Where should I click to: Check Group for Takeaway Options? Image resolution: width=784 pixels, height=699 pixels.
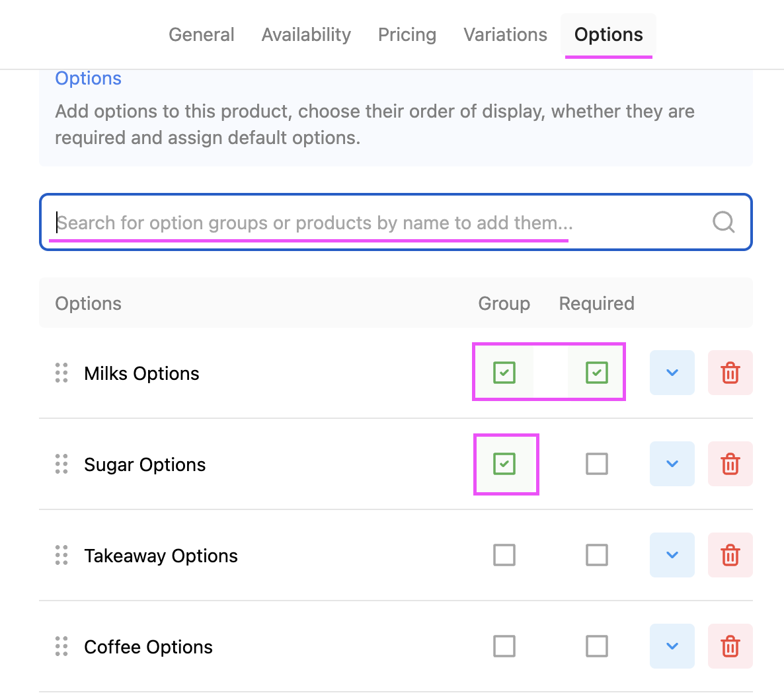click(x=504, y=555)
